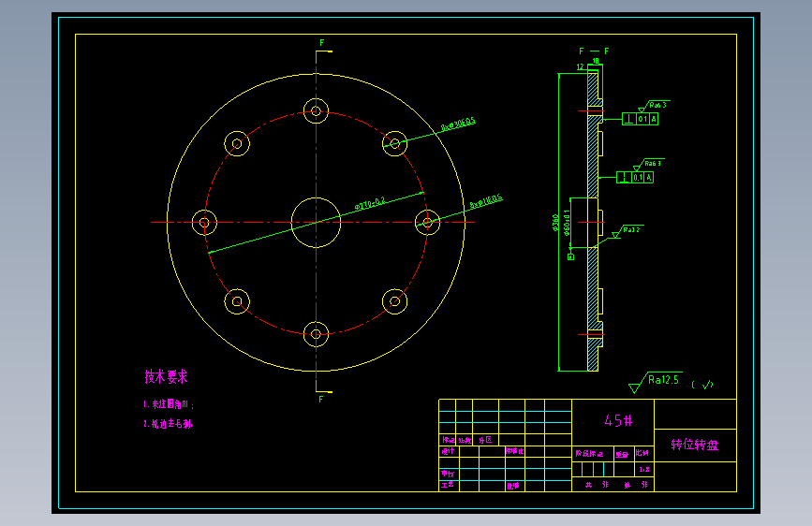812x526 pixels.
Task: Click the central bore circle of the disc
Action: click(316, 223)
